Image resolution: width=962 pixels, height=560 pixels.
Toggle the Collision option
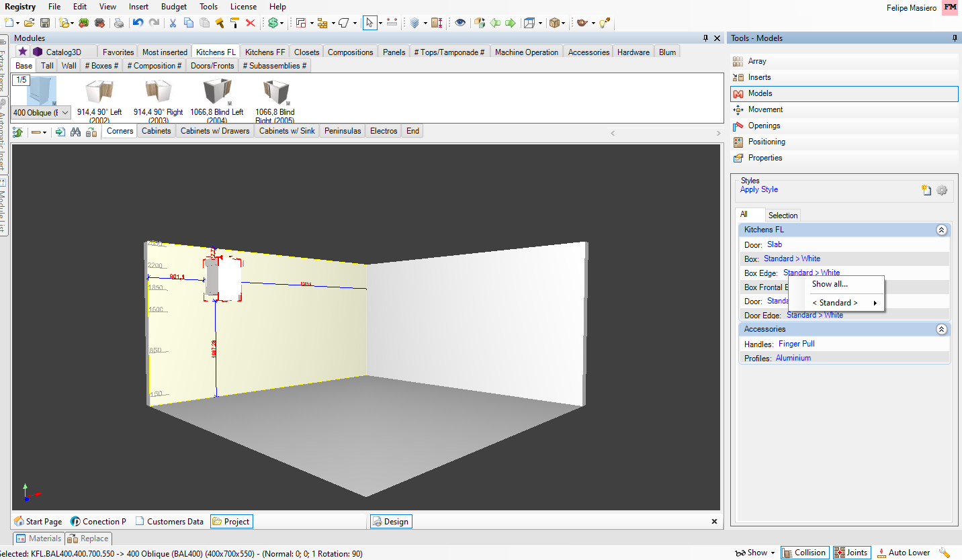tap(805, 553)
